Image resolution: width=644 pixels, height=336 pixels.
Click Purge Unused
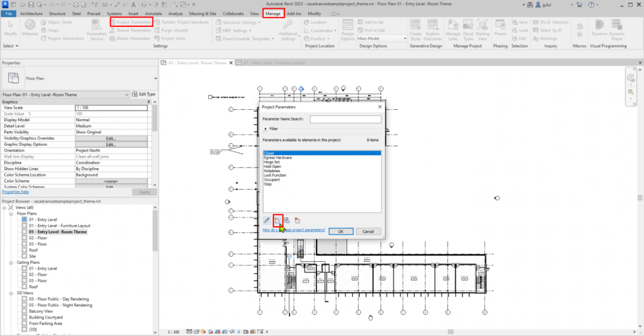[171, 30]
